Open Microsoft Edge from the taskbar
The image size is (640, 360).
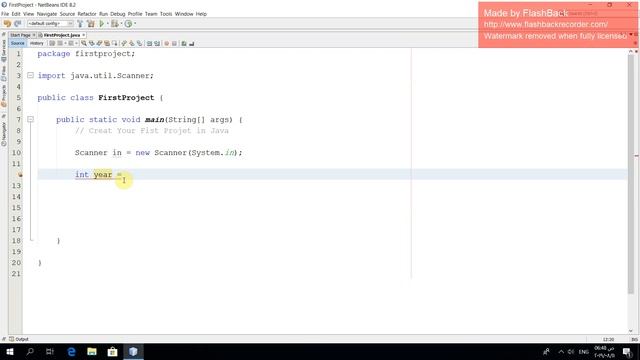tap(71, 351)
